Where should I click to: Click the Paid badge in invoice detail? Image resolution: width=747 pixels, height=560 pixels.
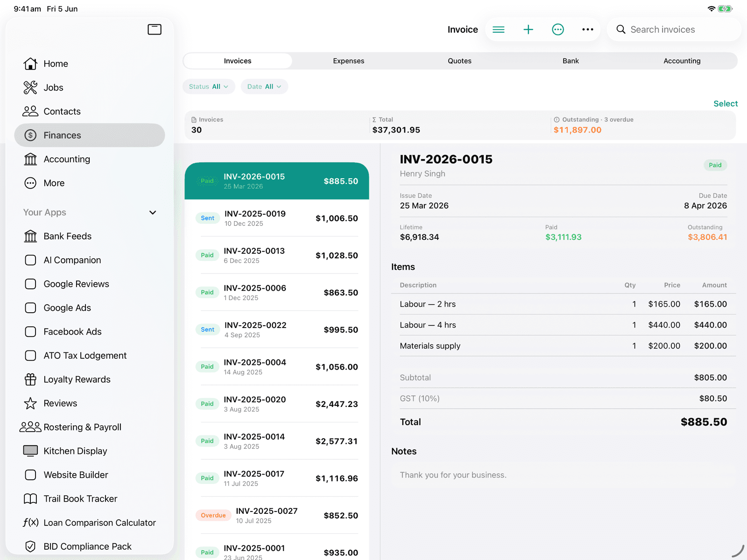pos(715,165)
